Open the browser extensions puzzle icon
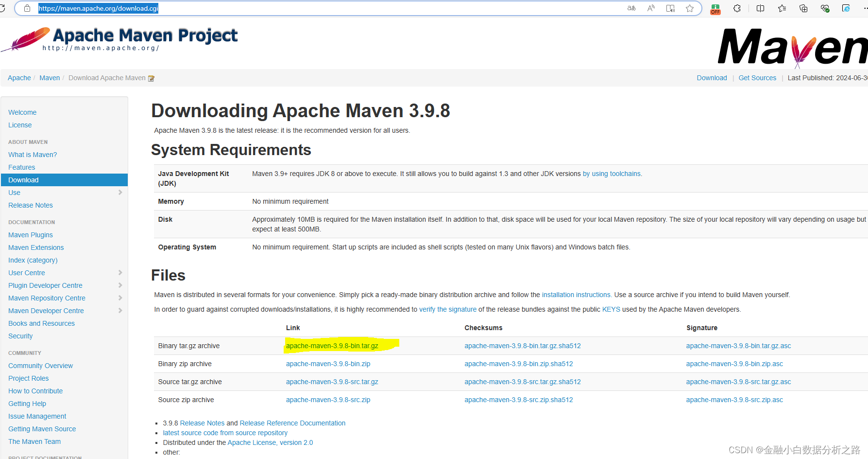 pyautogui.click(x=737, y=8)
